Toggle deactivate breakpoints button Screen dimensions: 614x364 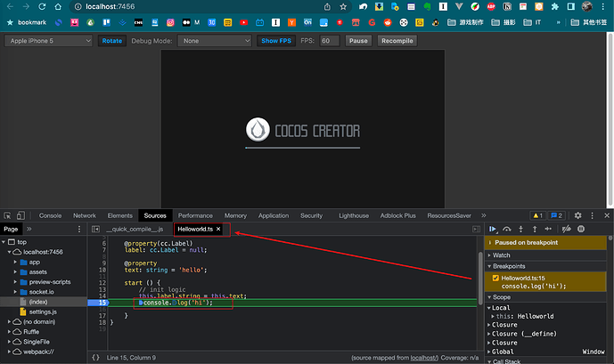566,229
